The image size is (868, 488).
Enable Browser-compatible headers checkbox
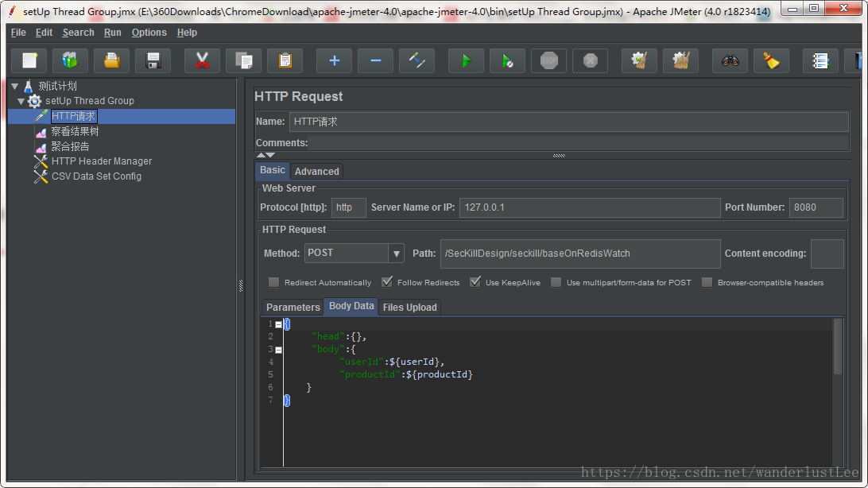click(707, 282)
